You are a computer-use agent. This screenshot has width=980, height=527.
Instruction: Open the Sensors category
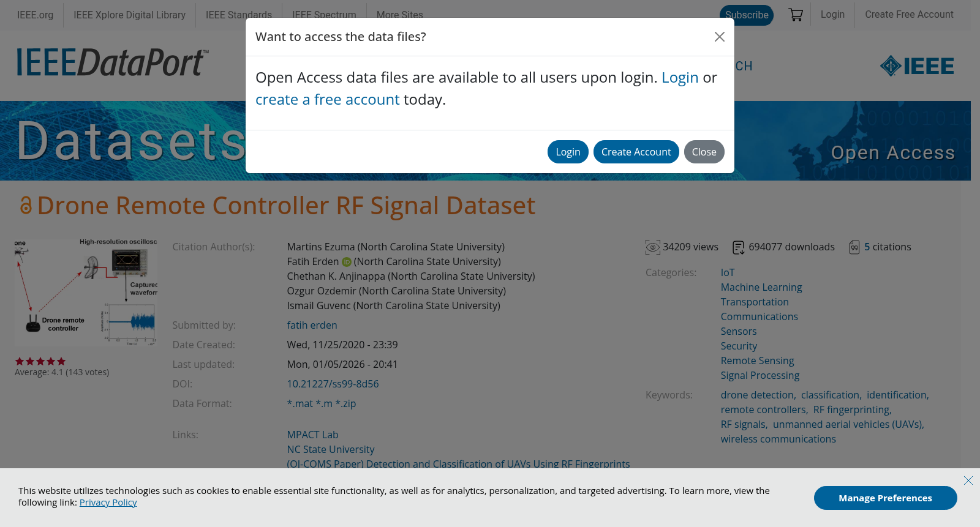(738, 332)
